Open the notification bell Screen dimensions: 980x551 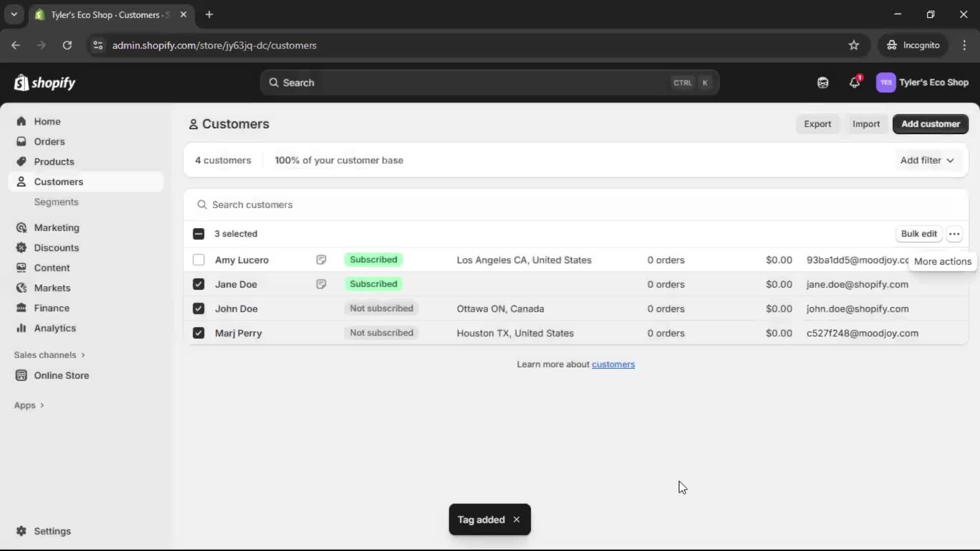click(855, 82)
